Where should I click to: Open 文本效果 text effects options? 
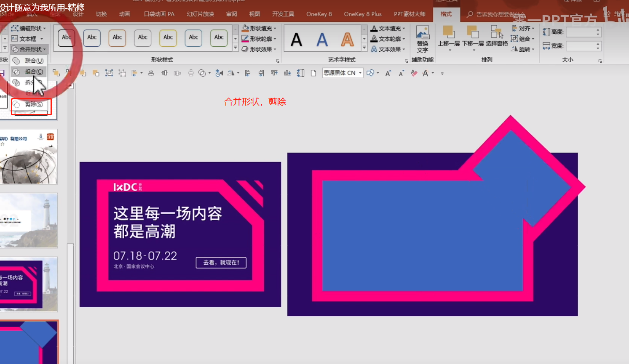(x=388, y=49)
